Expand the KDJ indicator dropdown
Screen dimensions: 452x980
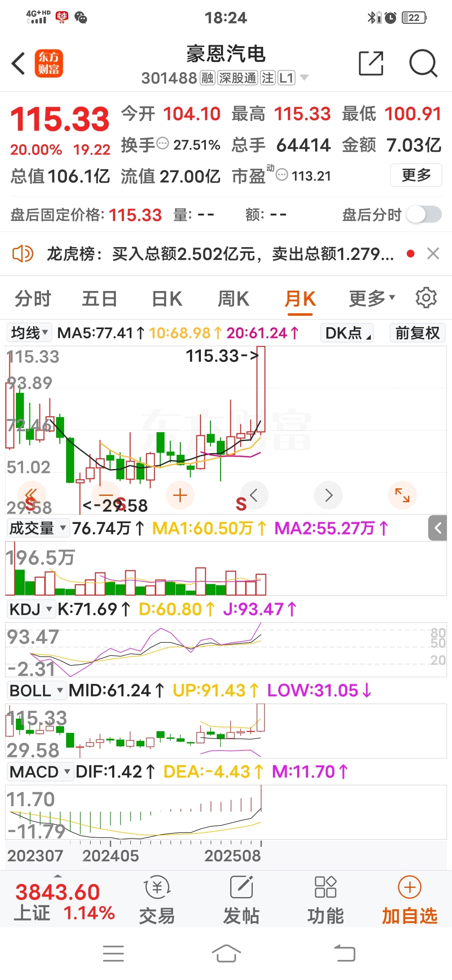click(31, 609)
